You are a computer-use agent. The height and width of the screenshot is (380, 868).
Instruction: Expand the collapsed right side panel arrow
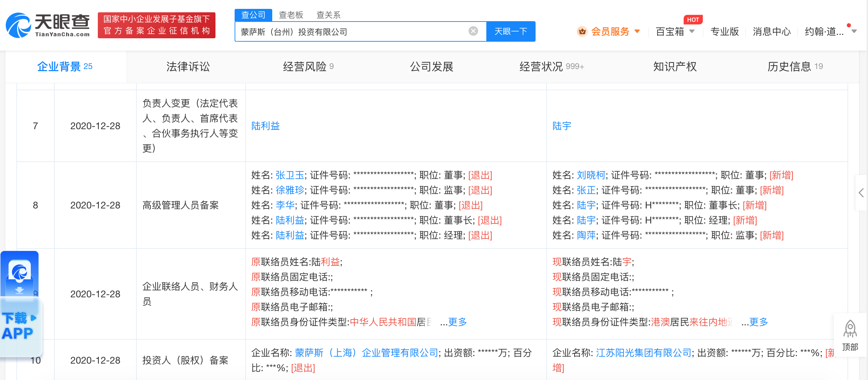[x=861, y=193]
